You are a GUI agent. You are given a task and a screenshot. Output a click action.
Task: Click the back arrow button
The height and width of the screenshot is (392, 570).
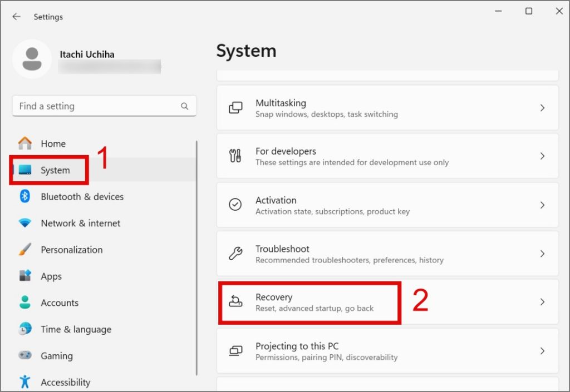(16, 17)
